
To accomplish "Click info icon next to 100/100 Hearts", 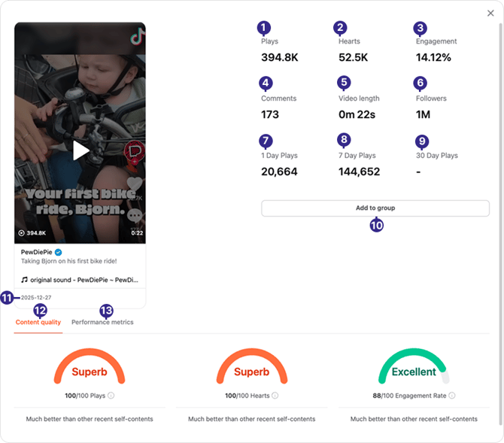I will tap(275, 395).
